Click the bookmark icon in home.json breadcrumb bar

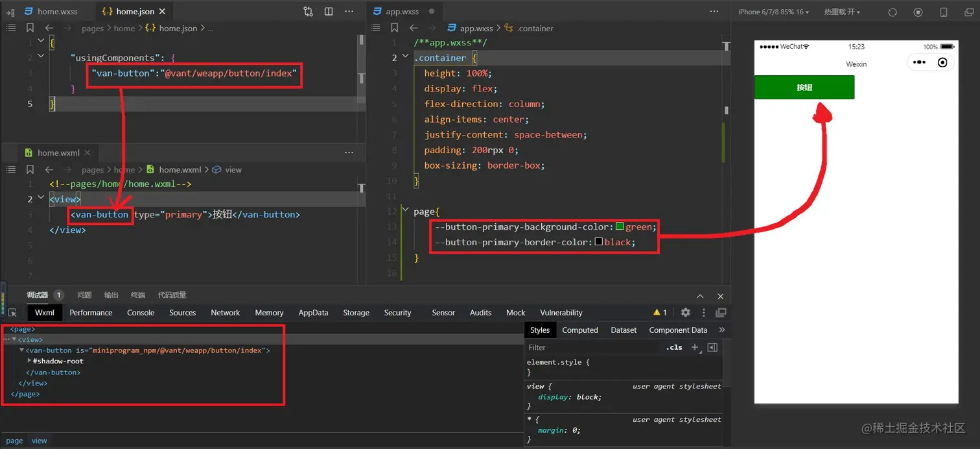tap(30, 28)
